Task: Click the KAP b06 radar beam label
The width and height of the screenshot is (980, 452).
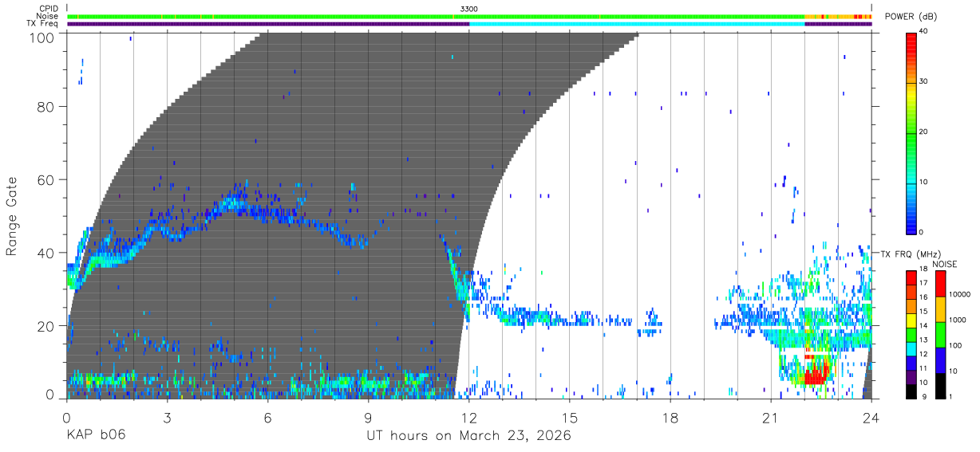Action: tap(96, 436)
